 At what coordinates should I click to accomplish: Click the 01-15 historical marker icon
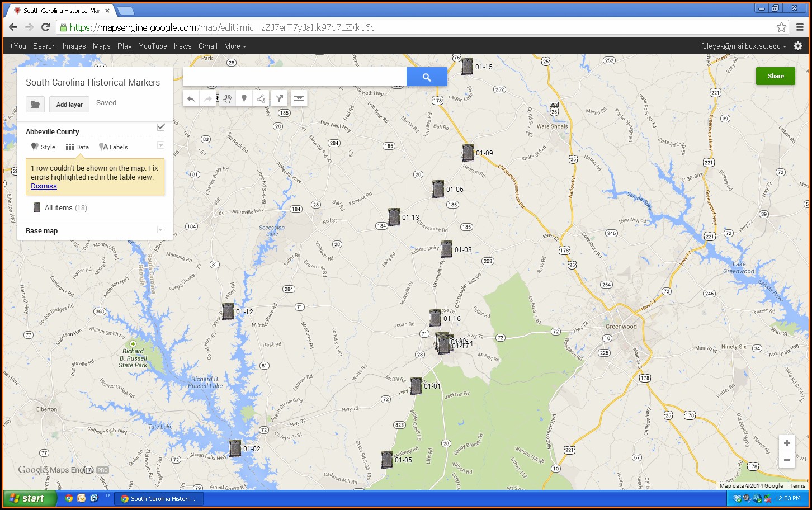(467, 67)
